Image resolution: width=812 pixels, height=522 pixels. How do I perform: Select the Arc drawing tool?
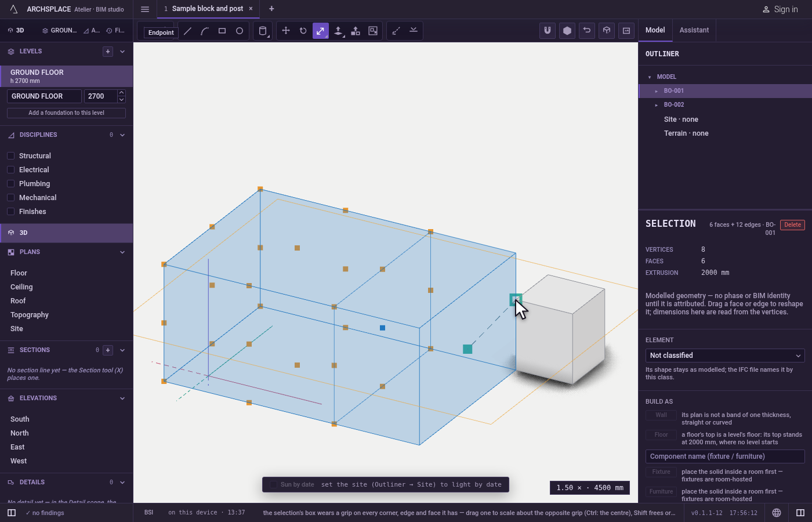205,31
